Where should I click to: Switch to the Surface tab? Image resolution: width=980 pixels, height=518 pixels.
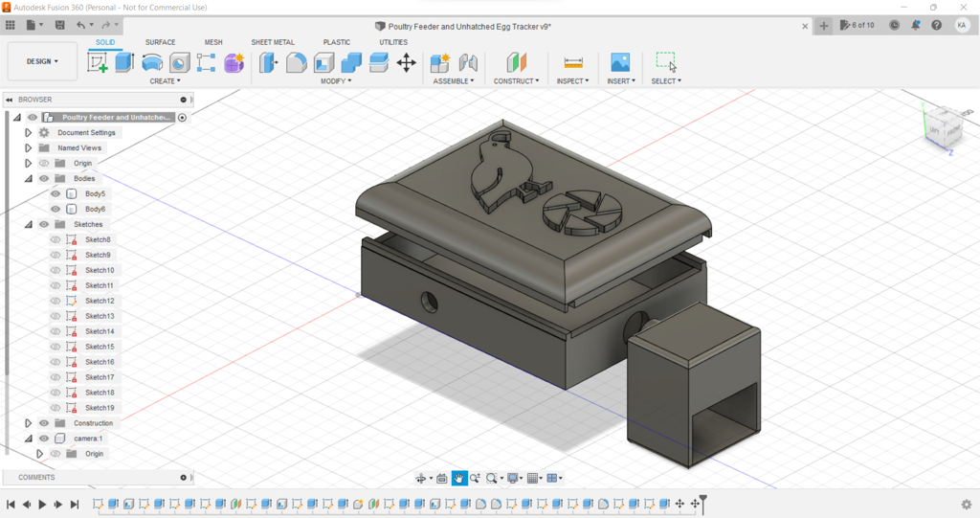pos(160,42)
